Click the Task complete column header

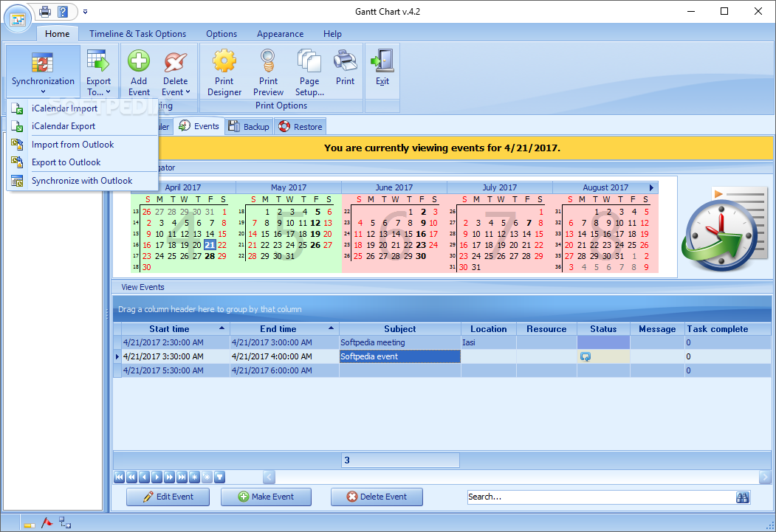[x=727, y=329]
